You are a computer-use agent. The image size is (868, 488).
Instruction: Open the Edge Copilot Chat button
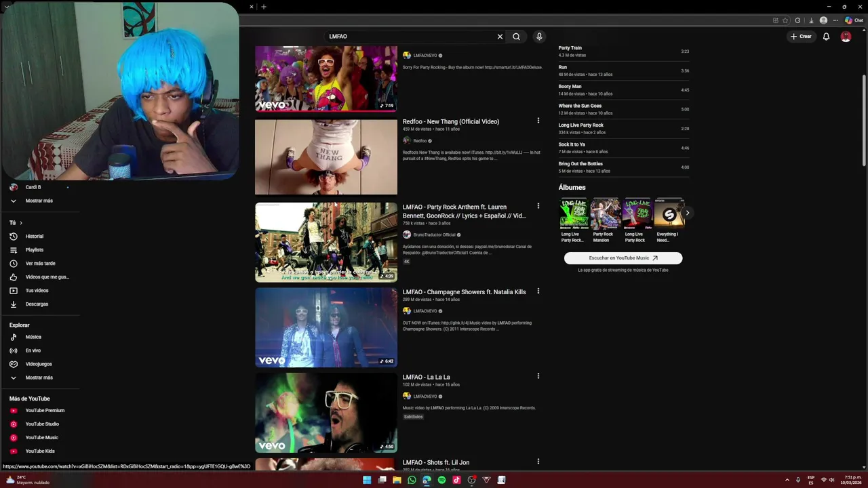coord(854,20)
